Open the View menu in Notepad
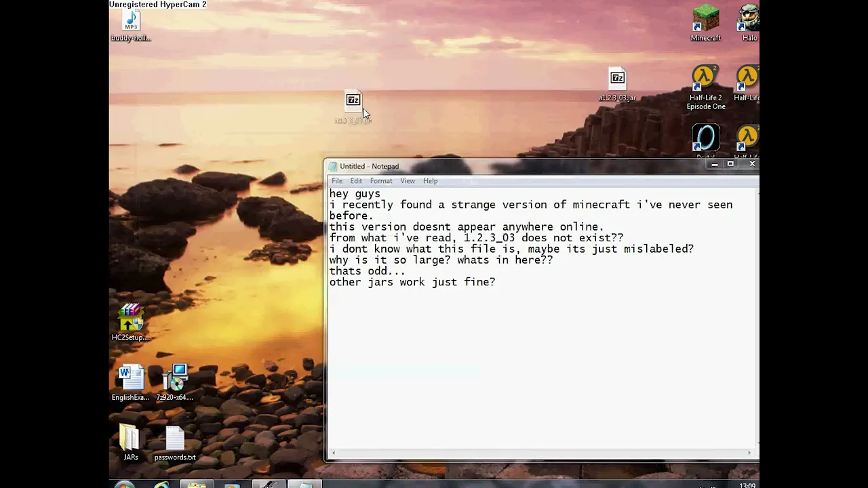The height and width of the screenshot is (488, 868). pos(408,181)
